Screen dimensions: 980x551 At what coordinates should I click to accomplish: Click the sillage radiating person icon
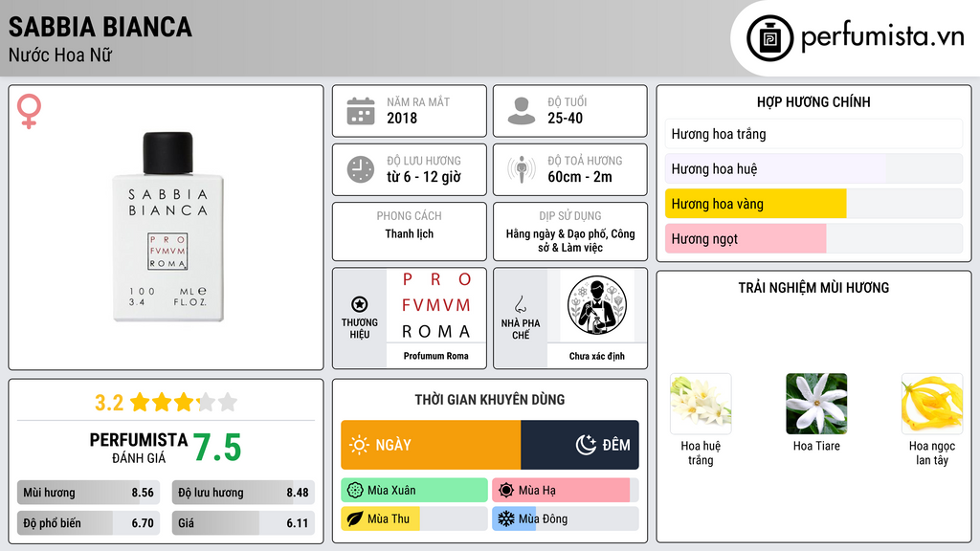click(522, 169)
